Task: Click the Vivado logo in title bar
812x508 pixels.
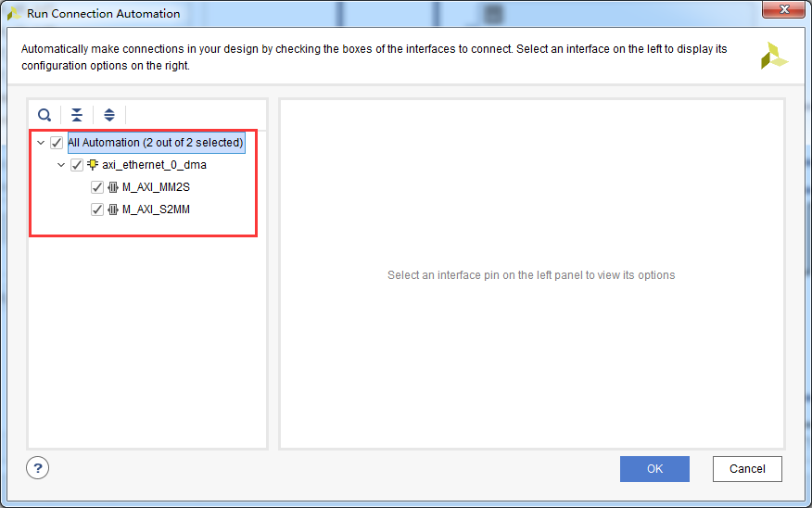Action: pyautogui.click(x=14, y=13)
